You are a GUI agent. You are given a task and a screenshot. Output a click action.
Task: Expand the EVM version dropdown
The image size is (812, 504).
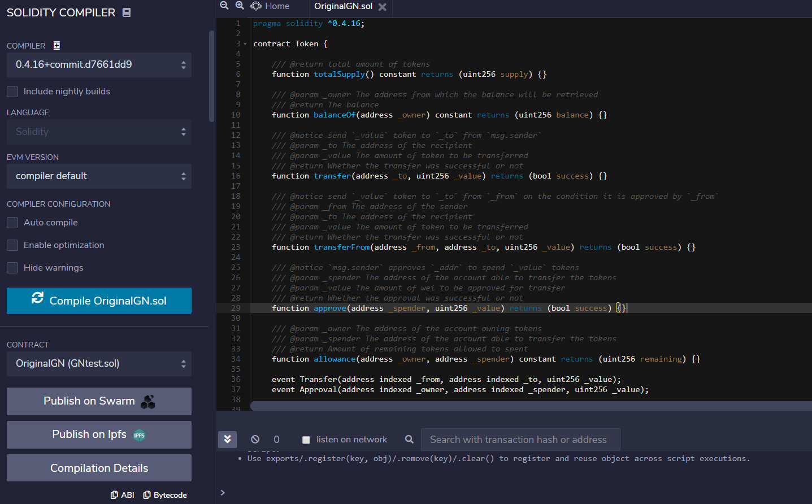pos(99,176)
